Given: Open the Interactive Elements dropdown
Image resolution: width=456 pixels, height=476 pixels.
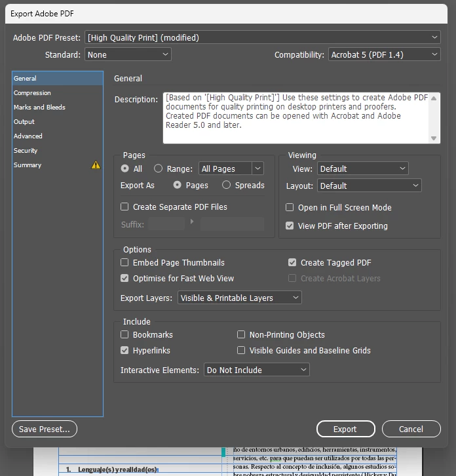Looking at the screenshot, I should tap(256, 370).
